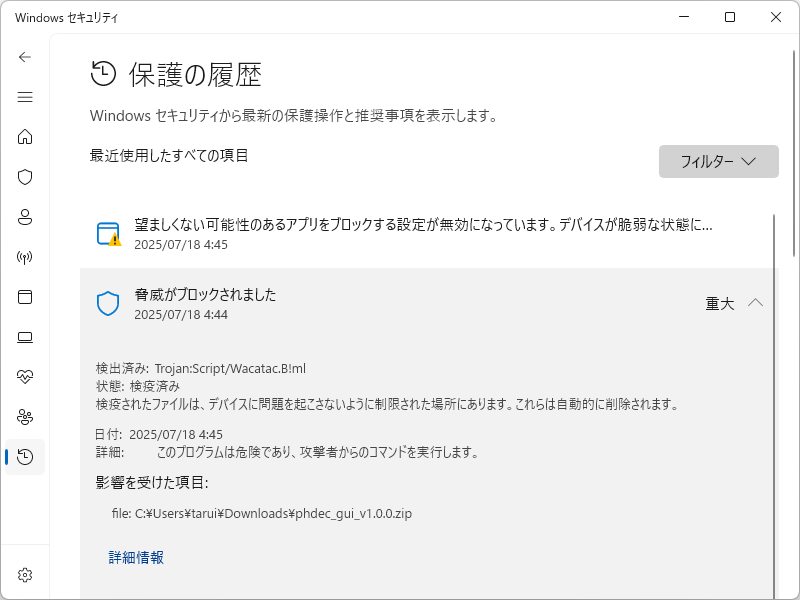Open Device security laptop icon
The image size is (800, 600).
pyautogui.click(x=25, y=337)
